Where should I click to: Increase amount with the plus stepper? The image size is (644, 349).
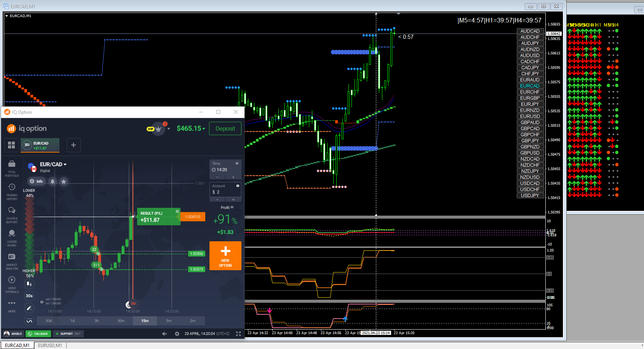coord(233,199)
